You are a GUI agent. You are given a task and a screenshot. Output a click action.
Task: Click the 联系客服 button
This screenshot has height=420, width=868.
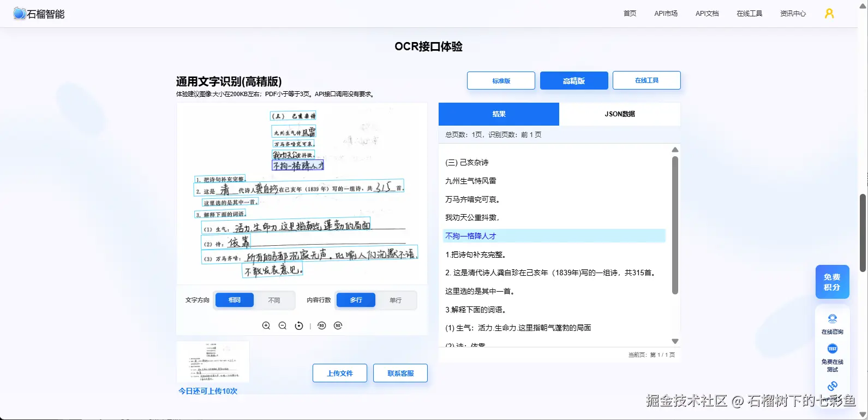(400, 373)
